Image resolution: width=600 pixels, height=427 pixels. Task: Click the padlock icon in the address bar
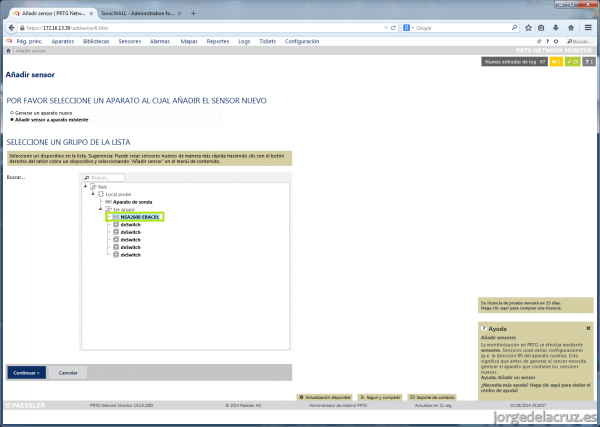point(22,28)
